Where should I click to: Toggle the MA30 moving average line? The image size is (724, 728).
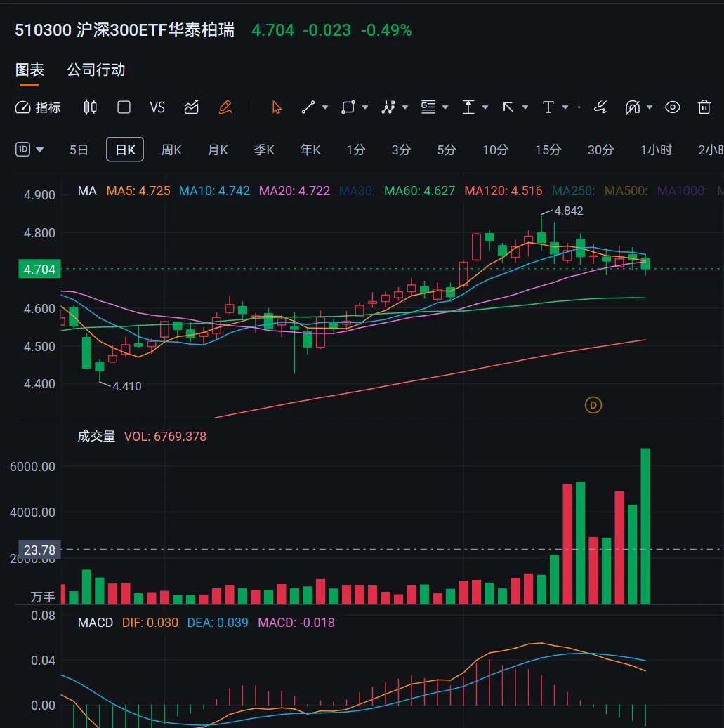point(357,191)
